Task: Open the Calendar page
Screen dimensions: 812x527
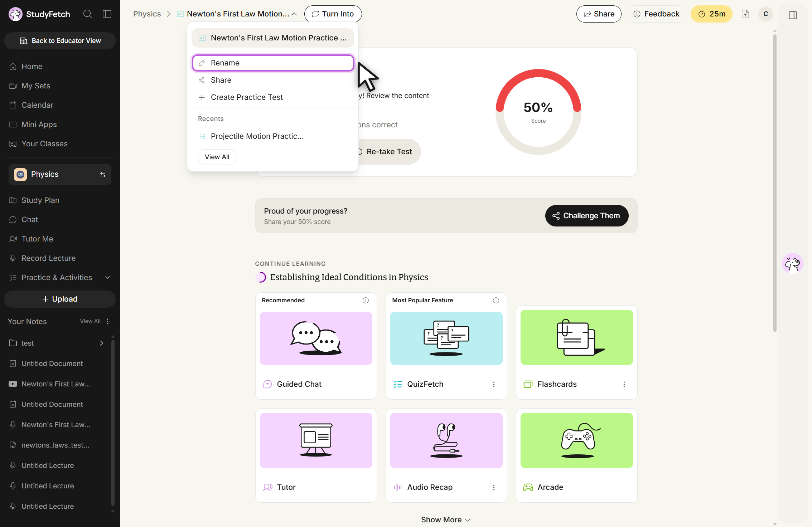Action: [60, 105]
